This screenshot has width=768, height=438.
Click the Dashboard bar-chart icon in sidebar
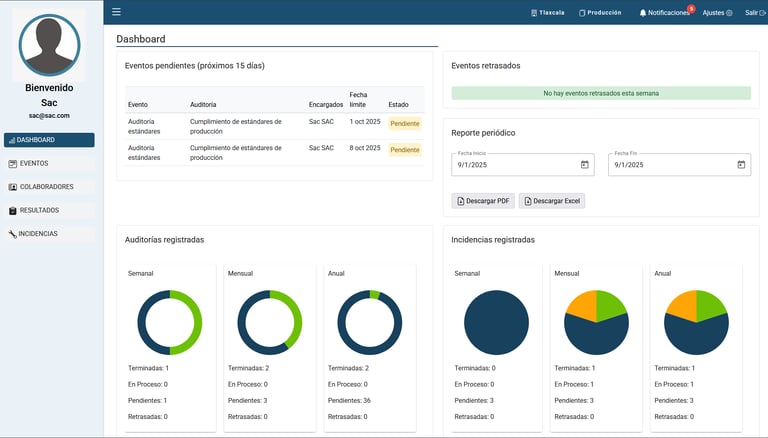pyautogui.click(x=12, y=140)
